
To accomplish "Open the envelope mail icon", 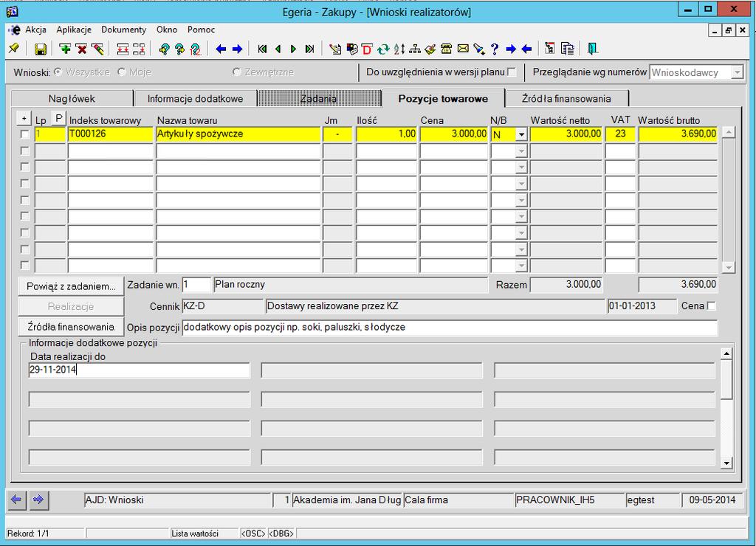I will tap(463, 49).
